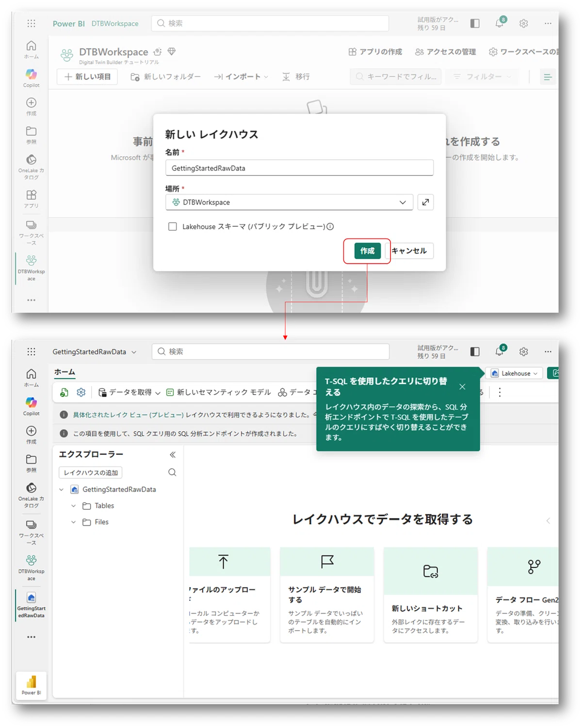
Task: Click the settings gear in the lakehouse ribbon
Action: click(81, 392)
